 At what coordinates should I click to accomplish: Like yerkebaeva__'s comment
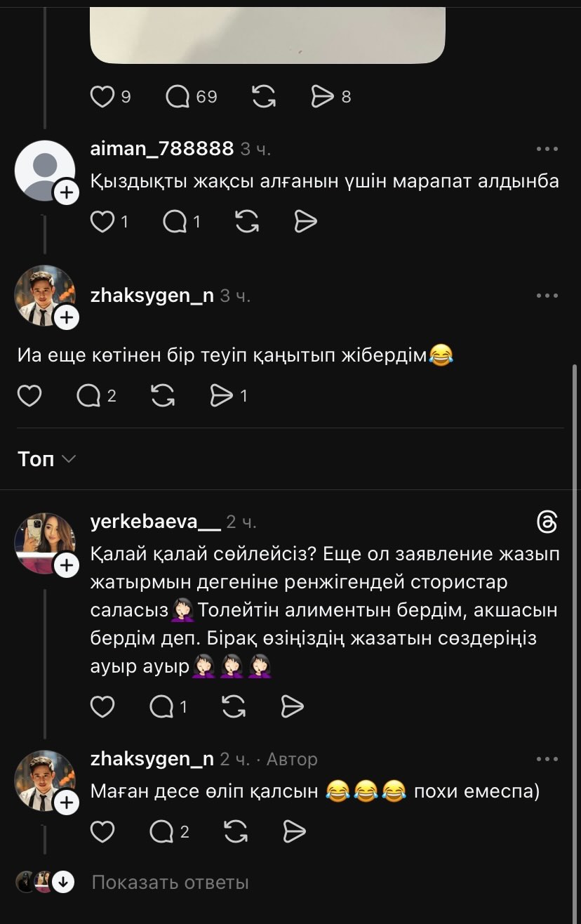click(102, 706)
